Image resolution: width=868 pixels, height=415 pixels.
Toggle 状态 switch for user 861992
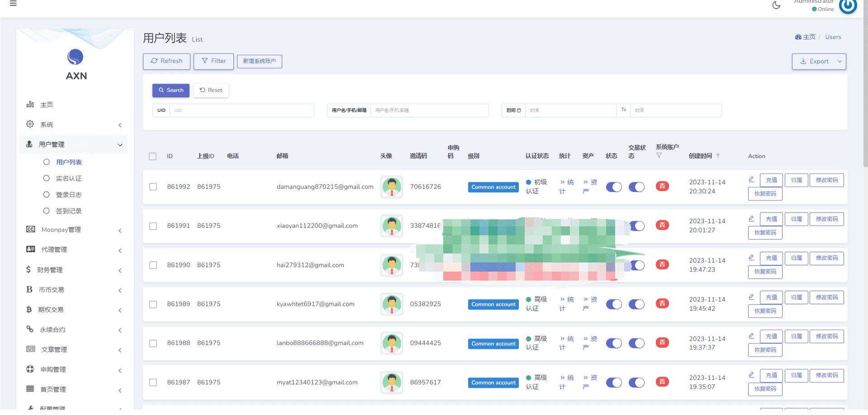[x=614, y=187]
